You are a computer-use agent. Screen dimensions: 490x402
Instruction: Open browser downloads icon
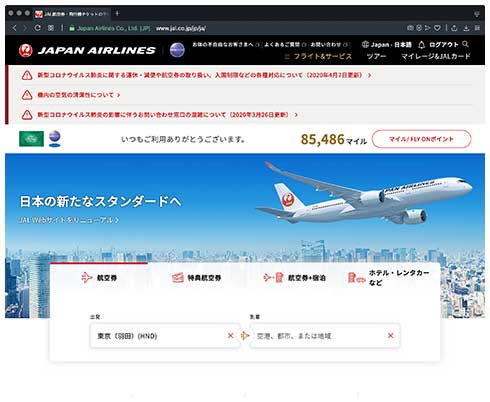coord(466,28)
